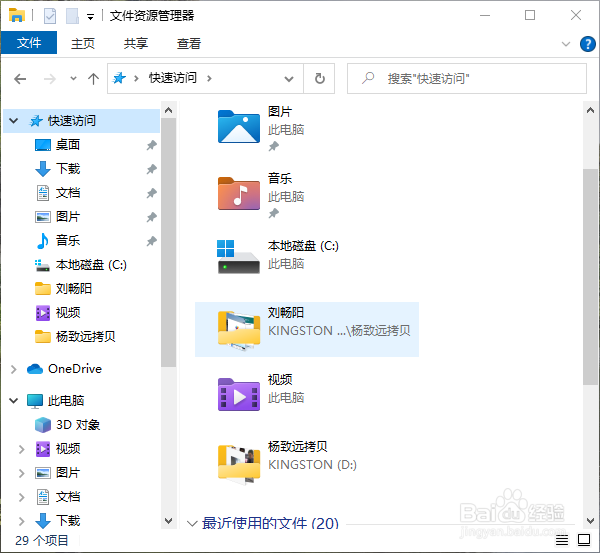600x553 pixels.
Task: Select 此电脑 in the navigation pane
Action: (66, 401)
